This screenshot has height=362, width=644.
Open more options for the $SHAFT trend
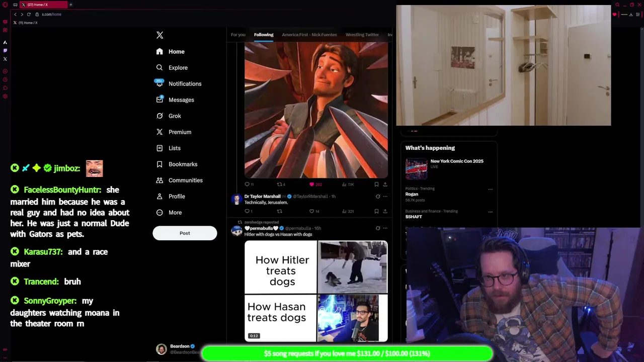click(490, 212)
